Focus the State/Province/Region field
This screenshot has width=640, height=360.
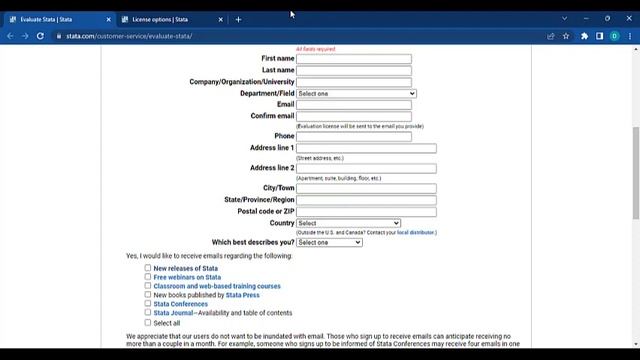pos(366,200)
